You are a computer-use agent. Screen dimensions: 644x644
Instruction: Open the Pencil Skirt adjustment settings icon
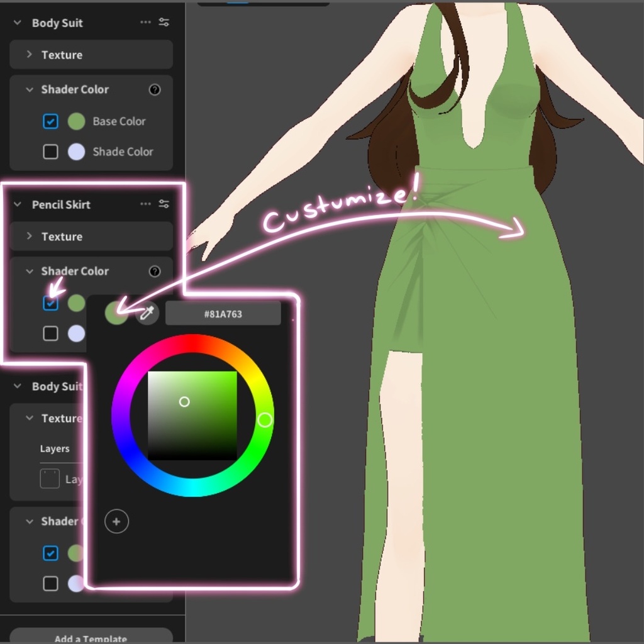coord(164,204)
